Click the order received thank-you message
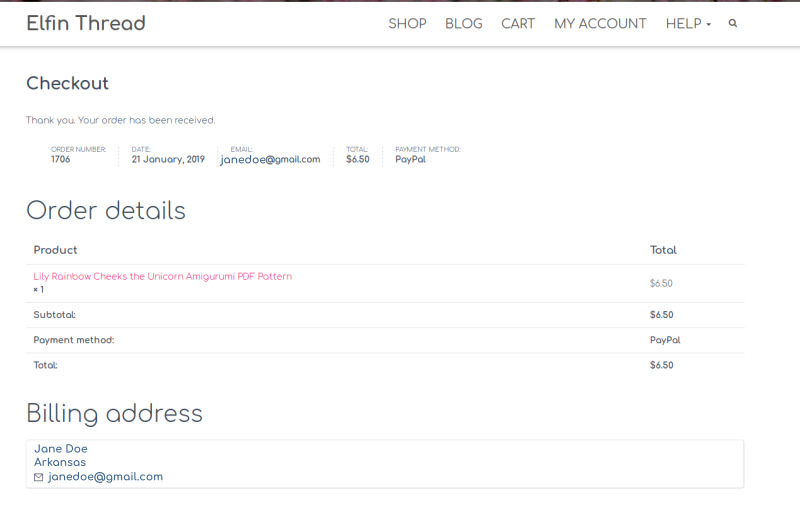Viewport: 800px width, 507px height. 121,120
